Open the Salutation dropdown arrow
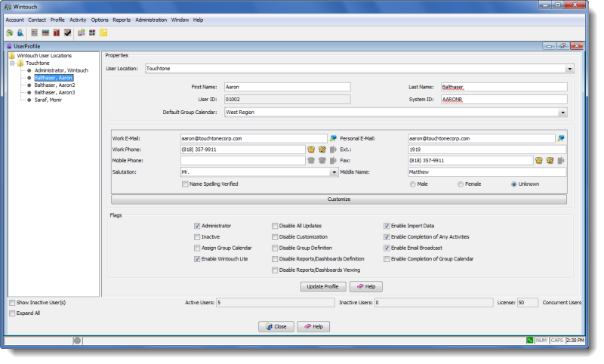 334,173
